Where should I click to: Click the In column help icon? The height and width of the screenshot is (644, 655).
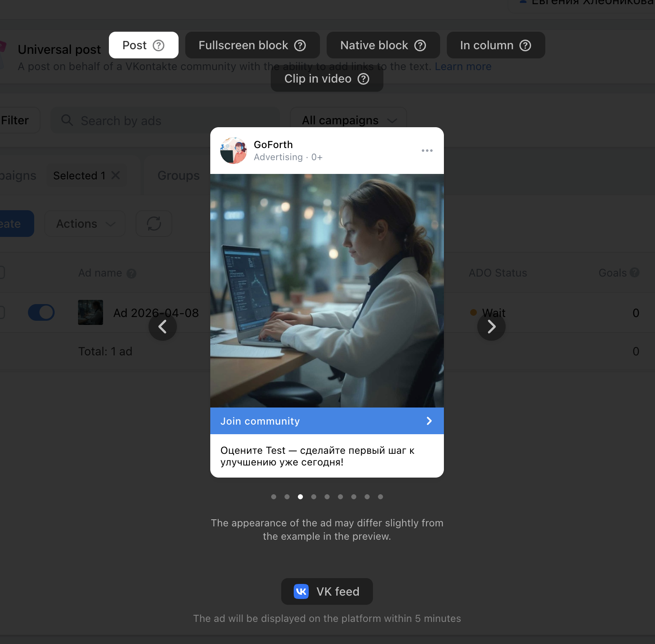click(525, 45)
